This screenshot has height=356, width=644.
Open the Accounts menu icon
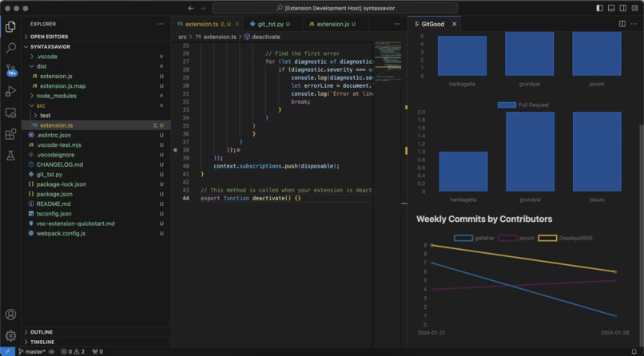pos(10,314)
